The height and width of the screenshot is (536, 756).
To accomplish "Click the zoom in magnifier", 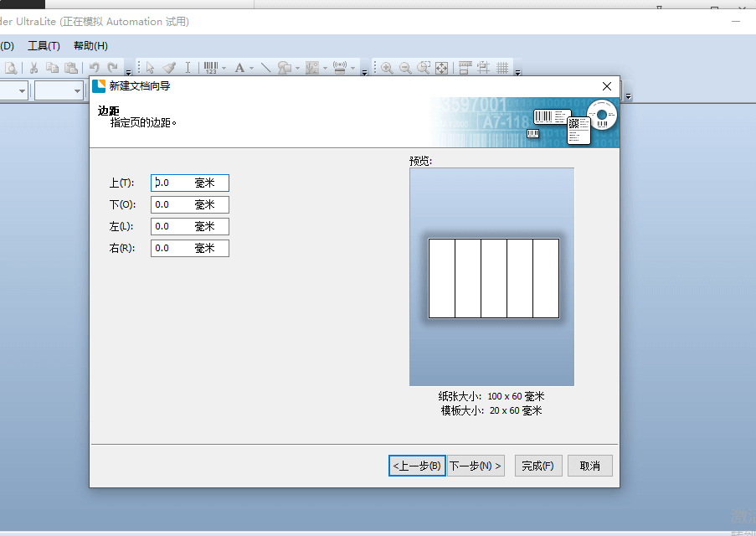I will pyautogui.click(x=387, y=68).
